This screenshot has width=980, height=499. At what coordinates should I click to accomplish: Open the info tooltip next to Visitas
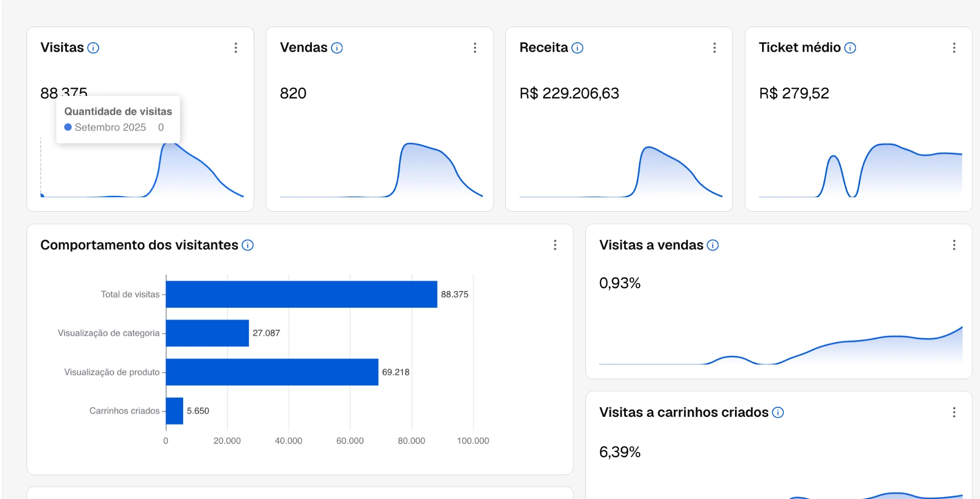pyautogui.click(x=93, y=48)
